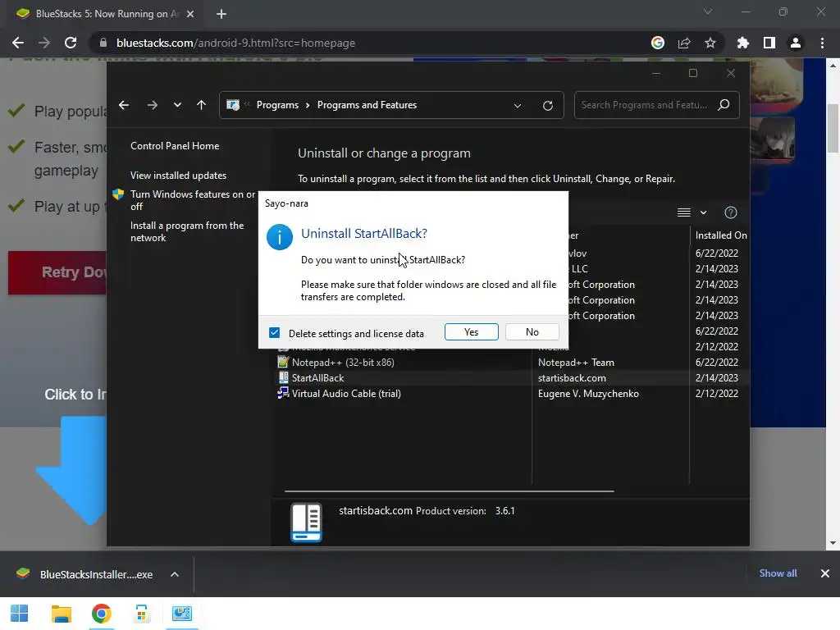Bookmark this page with the star icon

point(710,43)
